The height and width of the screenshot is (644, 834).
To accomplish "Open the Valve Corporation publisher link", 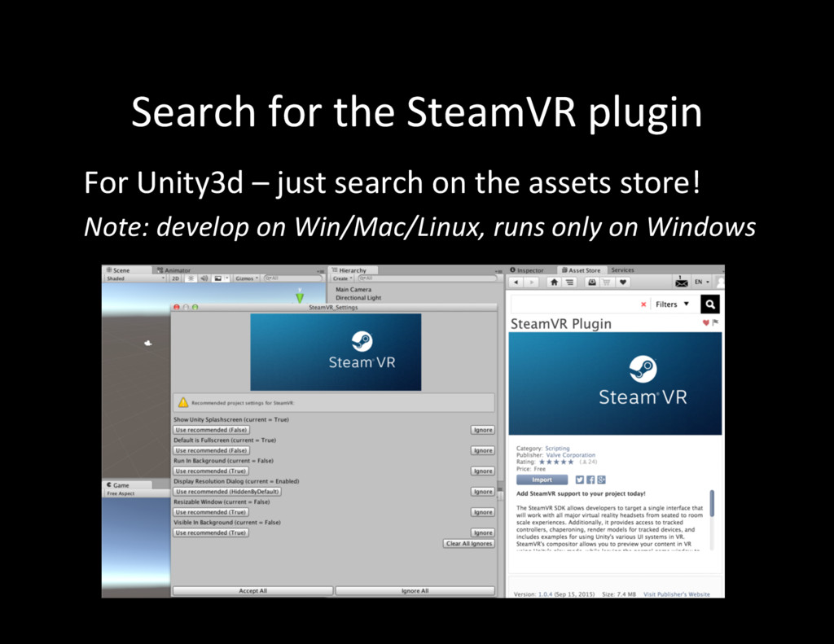I will coord(571,455).
